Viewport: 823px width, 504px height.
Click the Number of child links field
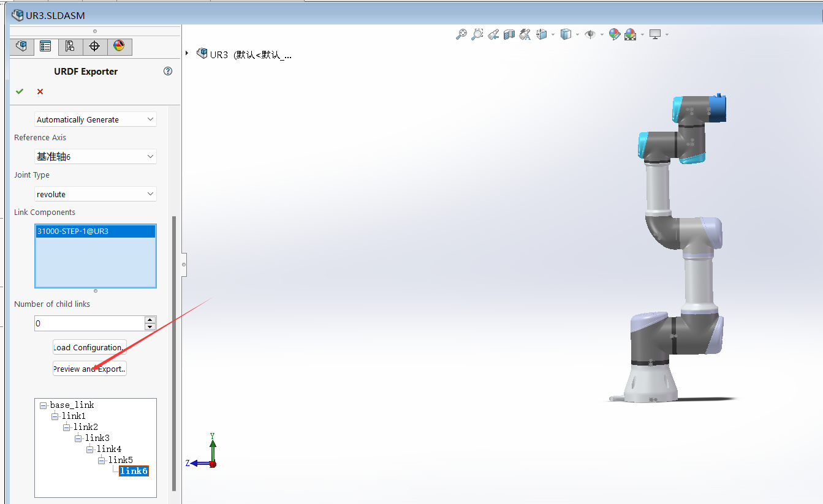click(89, 323)
